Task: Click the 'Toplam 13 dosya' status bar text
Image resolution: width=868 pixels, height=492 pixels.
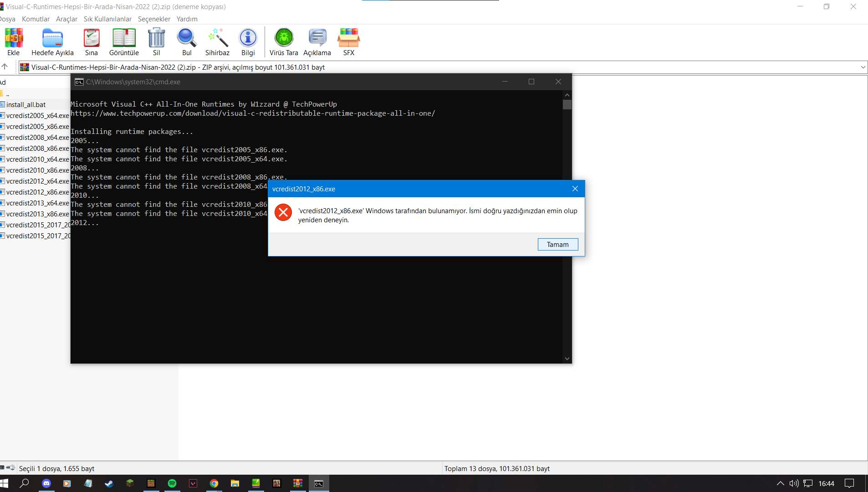Action: click(x=497, y=469)
